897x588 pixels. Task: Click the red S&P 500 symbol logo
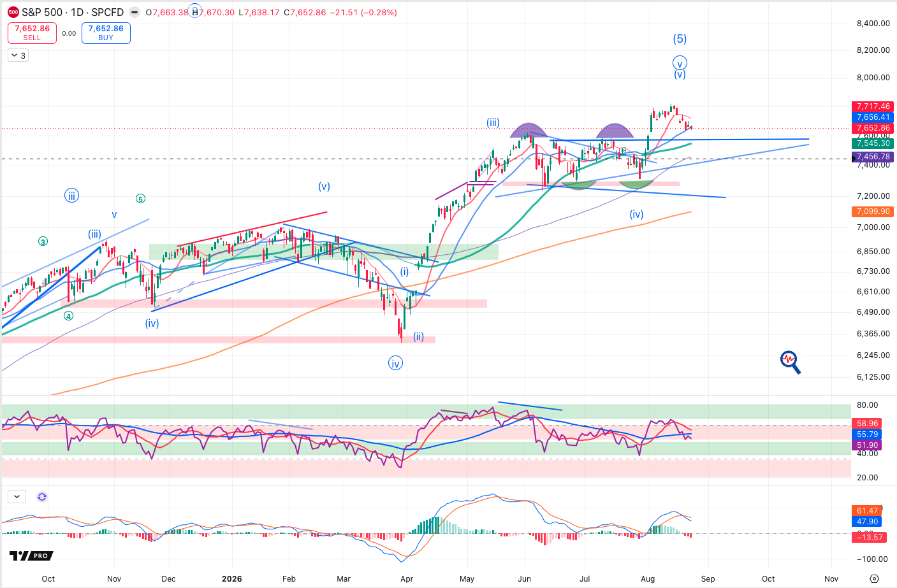click(13, 12)
